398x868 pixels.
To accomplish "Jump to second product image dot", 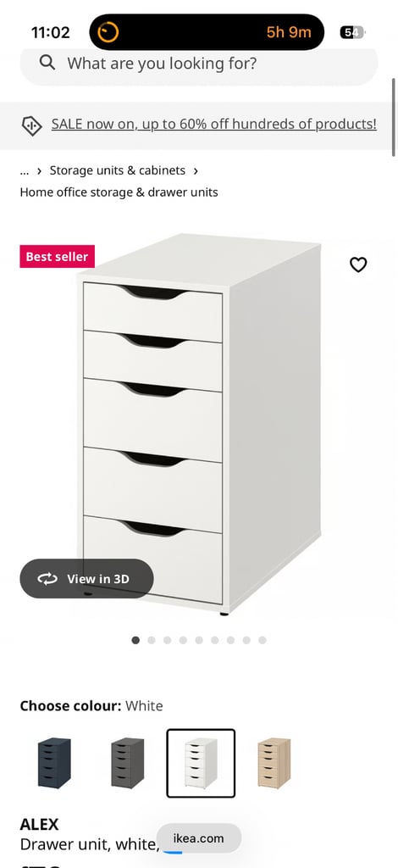I will click(x=152, y=640).
